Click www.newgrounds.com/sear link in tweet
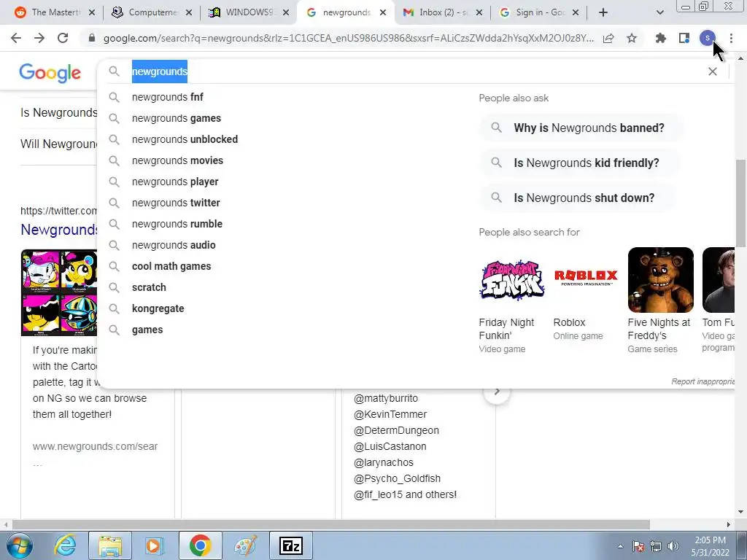 click(96, 447)
